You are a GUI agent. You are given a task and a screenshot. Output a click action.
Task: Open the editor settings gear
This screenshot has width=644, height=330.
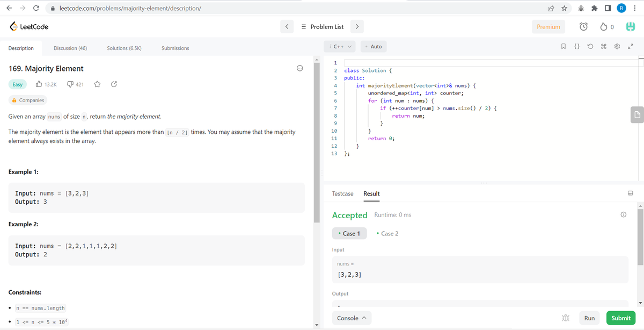pyautogui.click(x=617, y=47)
